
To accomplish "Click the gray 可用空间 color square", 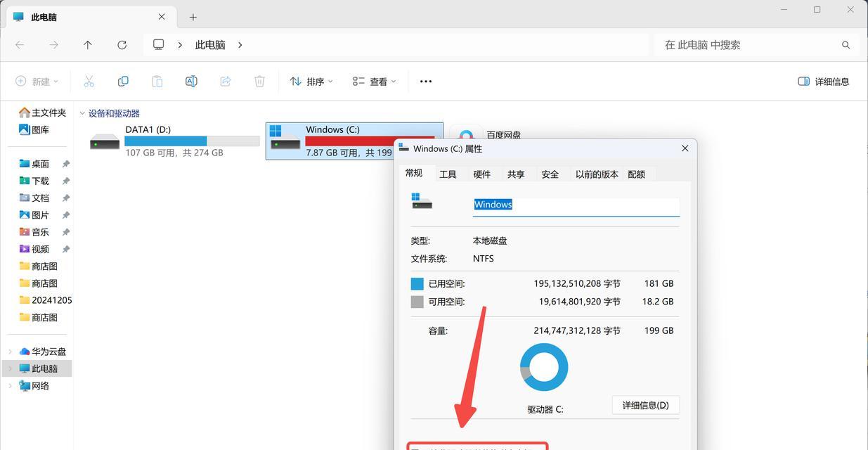I will click(417, 302).
